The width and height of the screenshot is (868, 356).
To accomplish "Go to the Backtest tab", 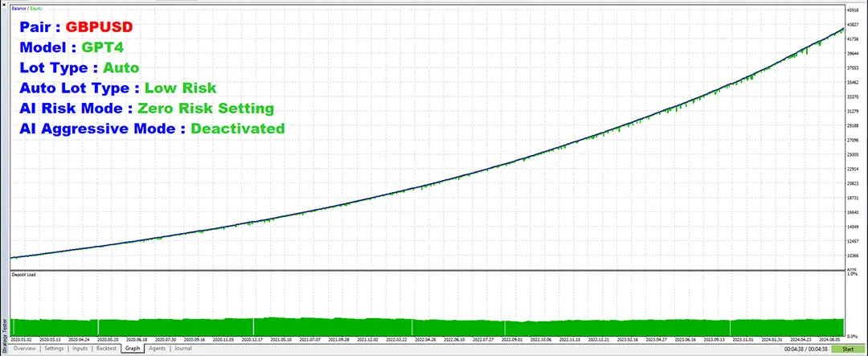I will (107, 349).
